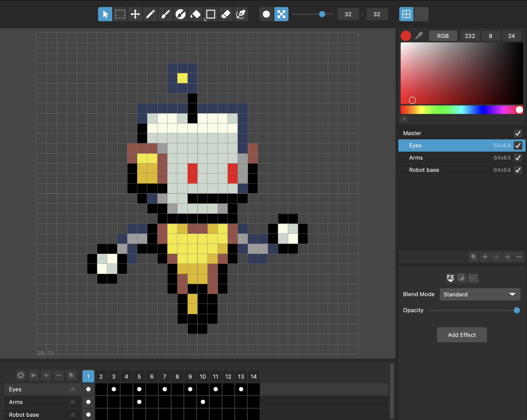Open timeline settings gear
This screenshot has width=527, height=420.
coord(21,375)
